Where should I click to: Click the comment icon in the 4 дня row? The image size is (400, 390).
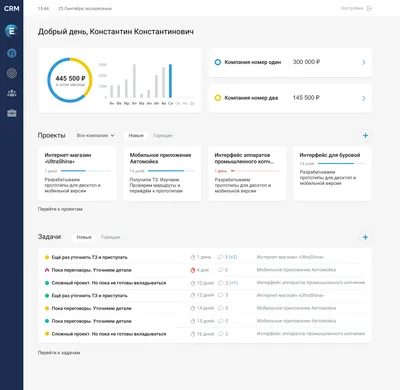click(220, 270)
